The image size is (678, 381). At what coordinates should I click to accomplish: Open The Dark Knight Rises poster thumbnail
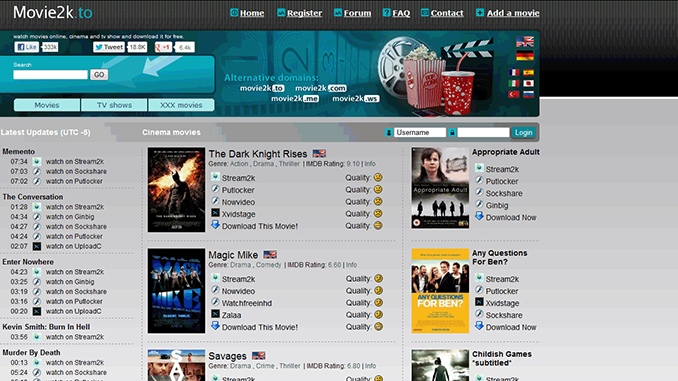click(x=176, y=190)
